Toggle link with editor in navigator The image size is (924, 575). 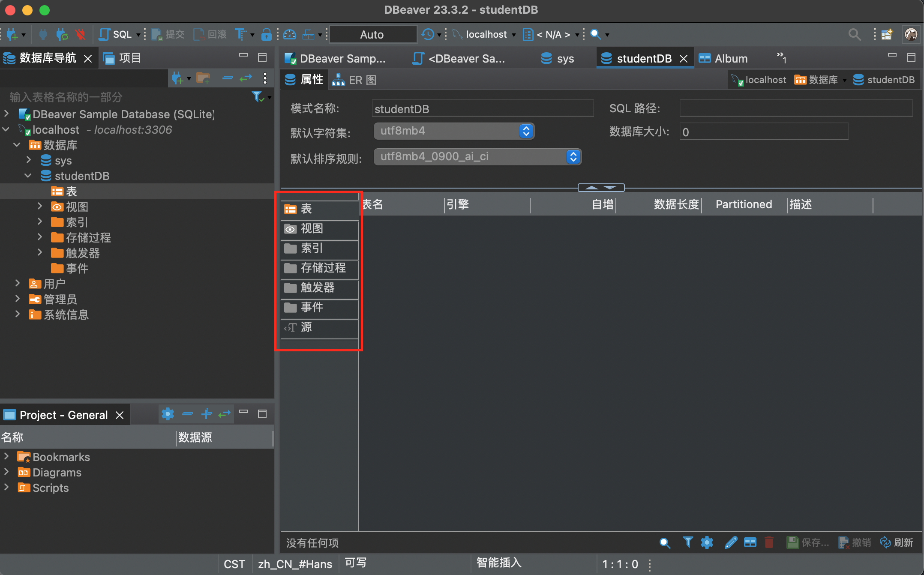click(246, 78)
